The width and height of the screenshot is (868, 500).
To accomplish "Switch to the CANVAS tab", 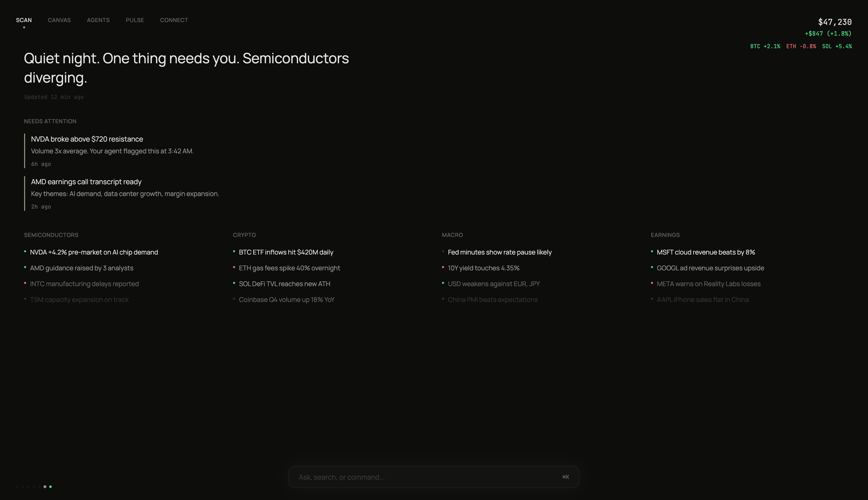I will (59, 20).
